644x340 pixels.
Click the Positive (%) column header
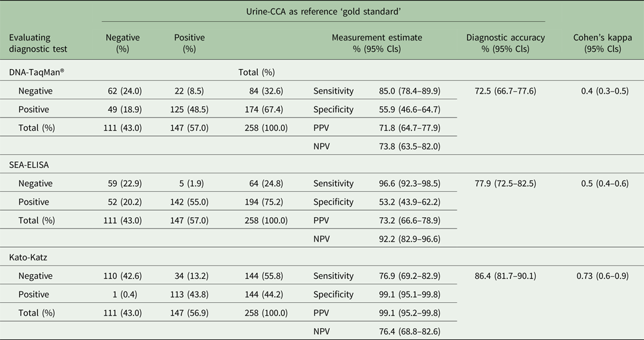tap(189, 43)
